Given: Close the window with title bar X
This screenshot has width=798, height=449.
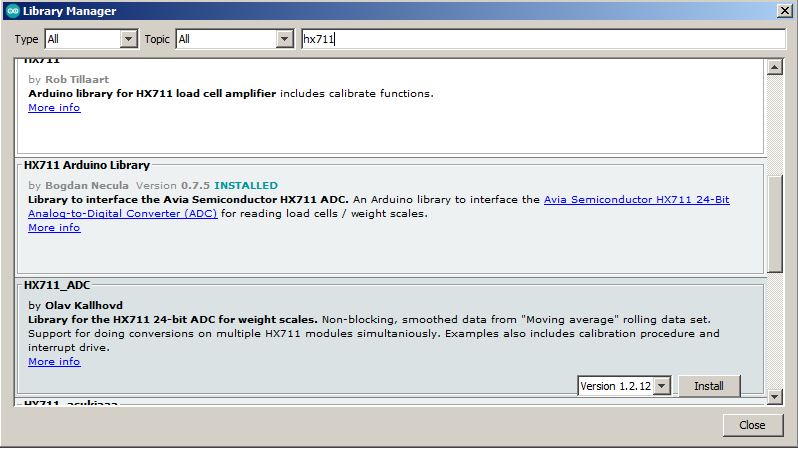Looking at the screenshot, I should (x=784, y=11).
